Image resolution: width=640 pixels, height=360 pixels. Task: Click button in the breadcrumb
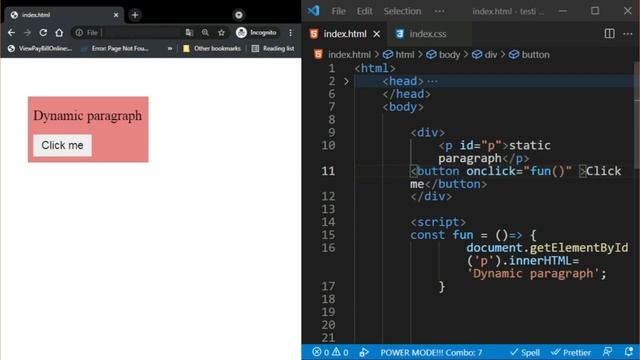(x=529, y=55)
